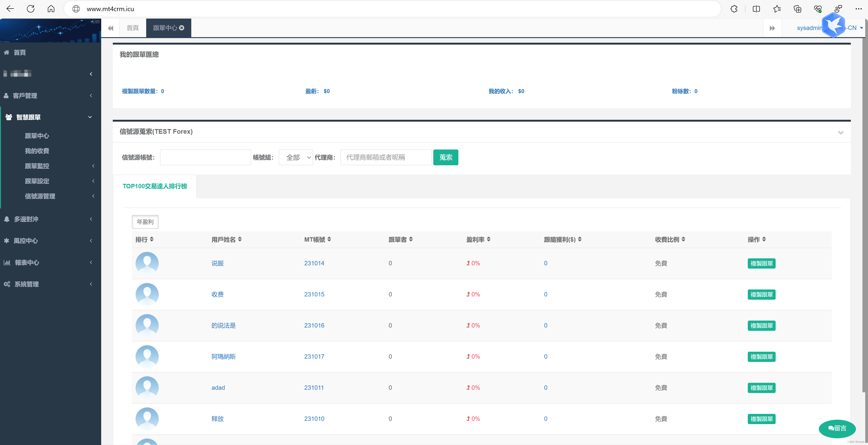Image resolution: width=868 pixels, height=445 pixels.
Task: Click the 信號源帳號 input field
Action: [205, 157]
